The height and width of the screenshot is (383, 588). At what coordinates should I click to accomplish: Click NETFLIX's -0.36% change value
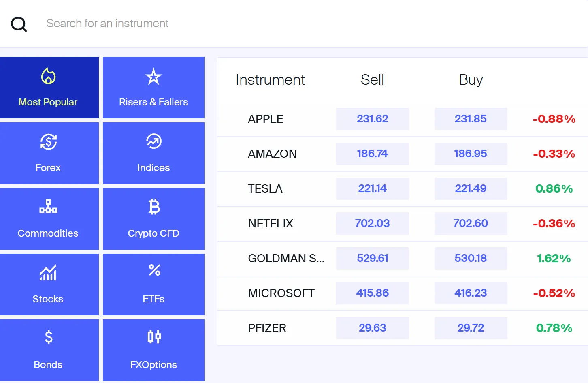[554, 224]
